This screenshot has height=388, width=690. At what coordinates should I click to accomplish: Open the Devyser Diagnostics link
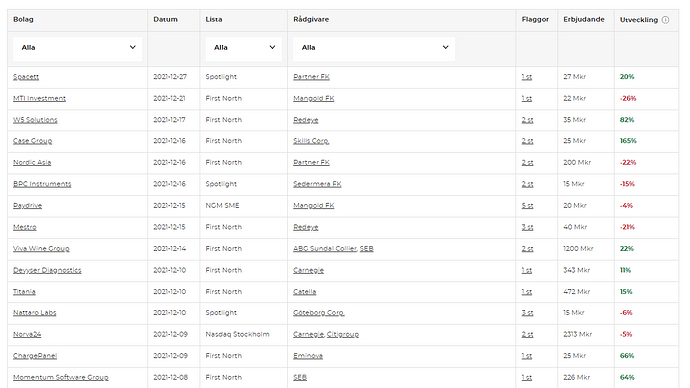[47, 270]
